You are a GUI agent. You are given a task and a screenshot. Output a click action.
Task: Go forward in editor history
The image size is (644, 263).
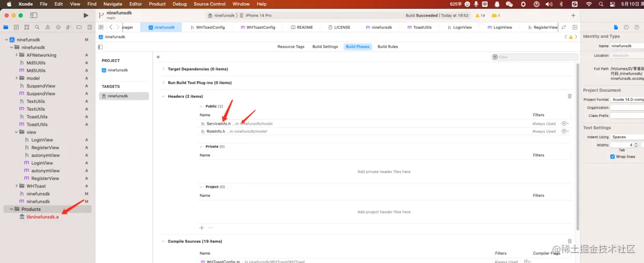pyautogui.click(x=118, y=27)
